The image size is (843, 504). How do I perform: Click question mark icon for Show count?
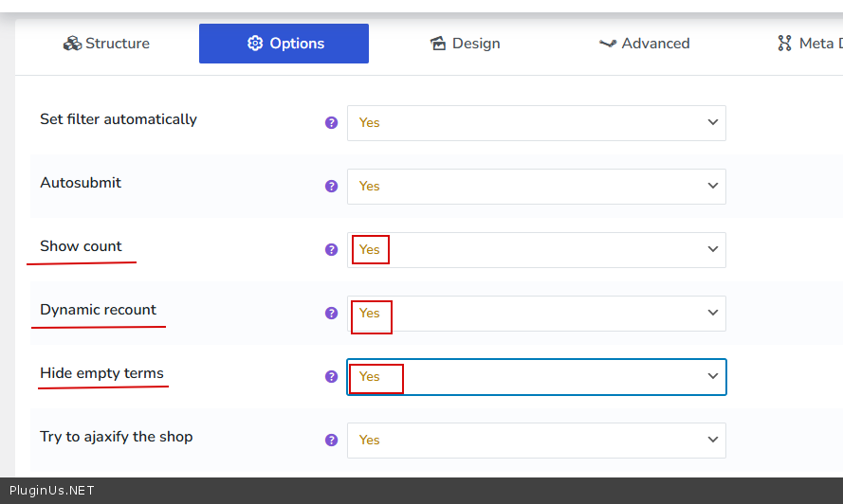331,250
